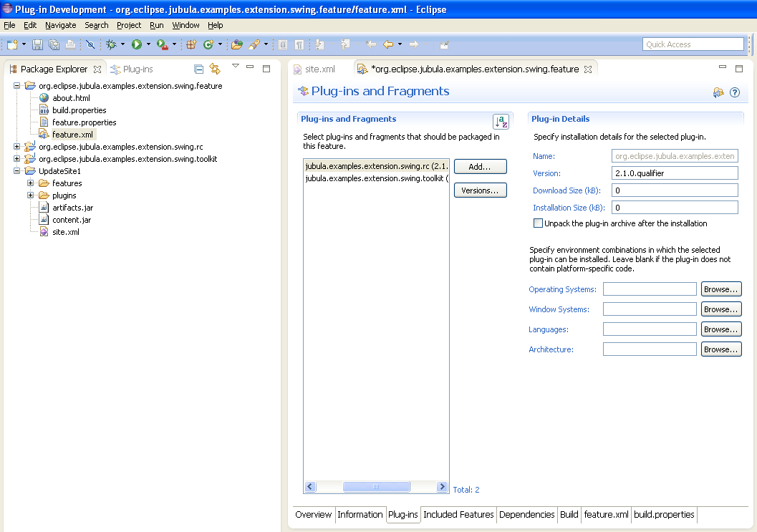
Task: Close the Package Explorer view tab
Action: click(97, 69)
